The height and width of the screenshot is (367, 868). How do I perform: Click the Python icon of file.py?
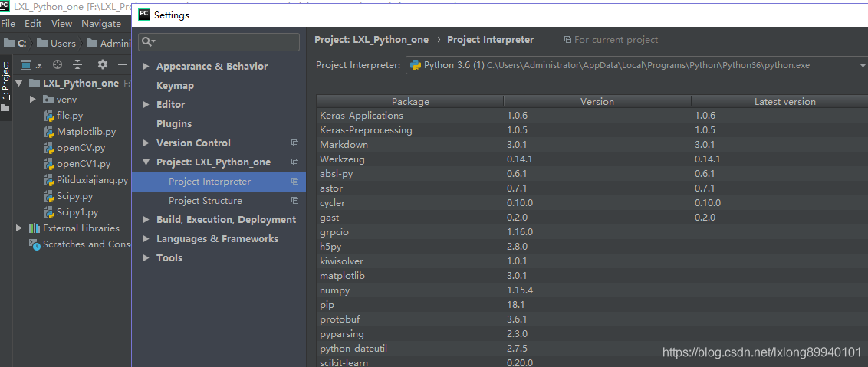[x=49, y=116]
